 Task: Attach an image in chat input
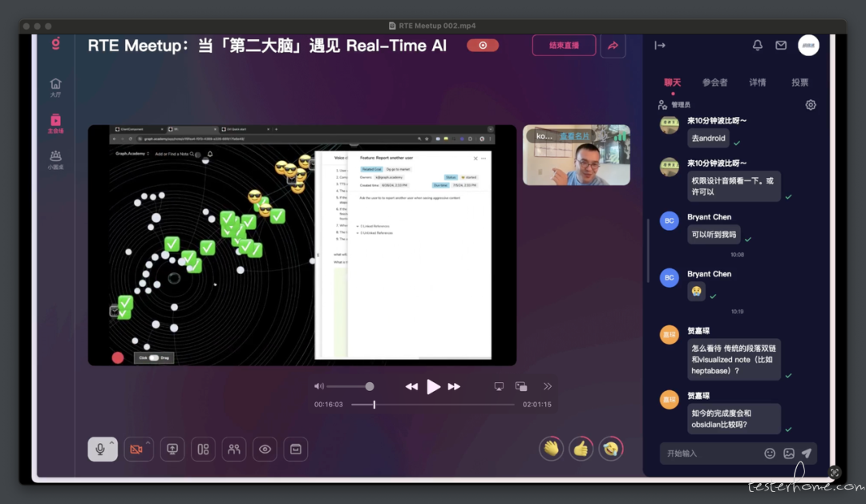(789, 454)
